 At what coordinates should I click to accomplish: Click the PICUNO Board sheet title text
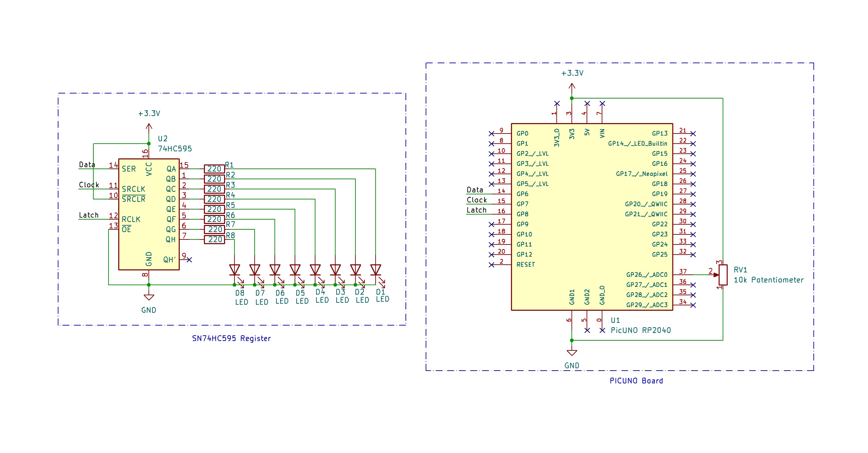point(636,380)
